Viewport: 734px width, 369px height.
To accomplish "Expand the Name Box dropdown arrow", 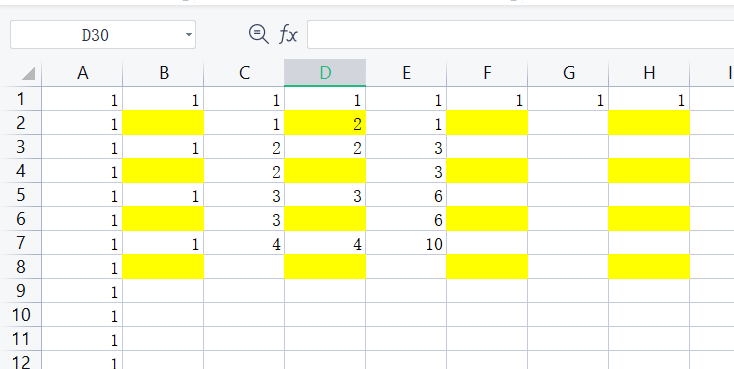I will (189, 35).
